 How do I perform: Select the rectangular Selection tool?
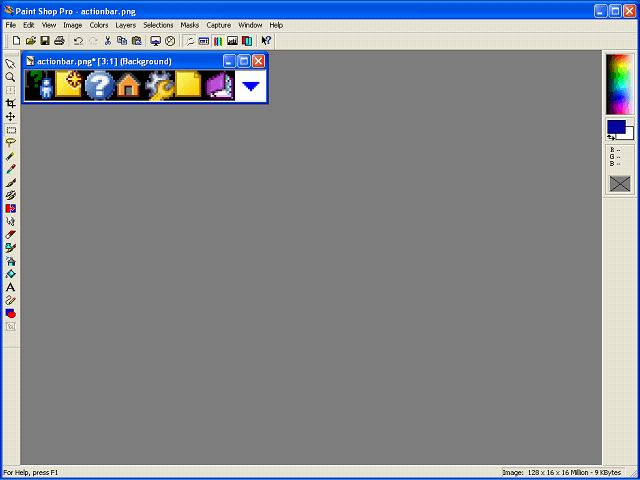pos(11,130)
